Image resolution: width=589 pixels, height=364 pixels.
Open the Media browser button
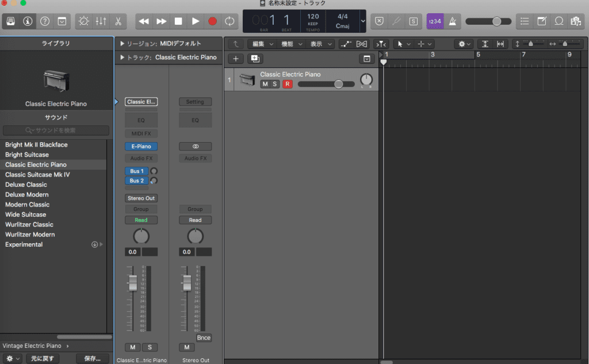576,21
